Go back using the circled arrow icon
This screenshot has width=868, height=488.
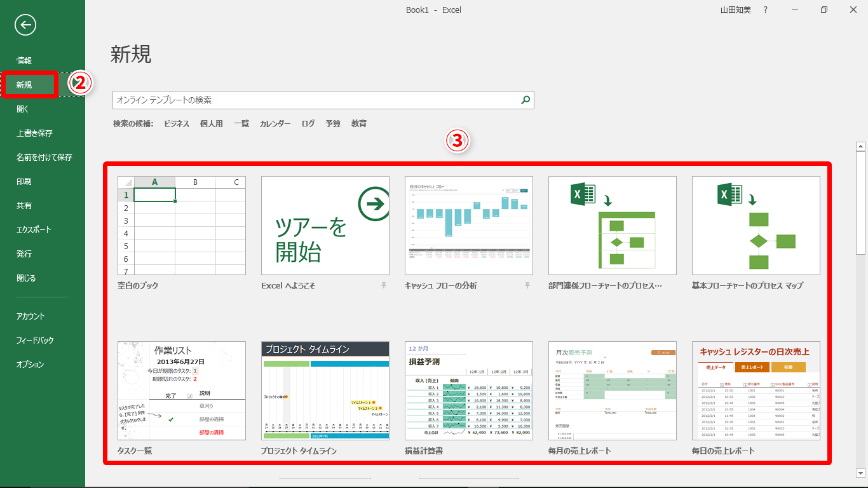click(25, 25)
